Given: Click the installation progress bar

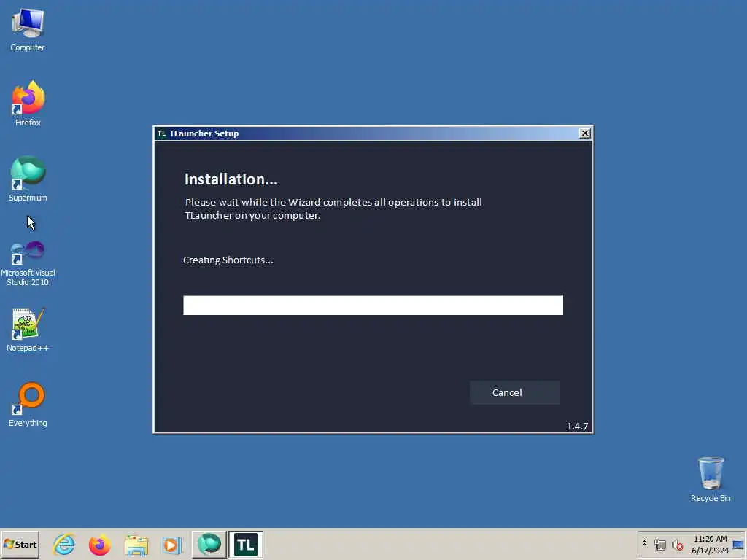Looking at the screenshot, I should pos(373,306).
